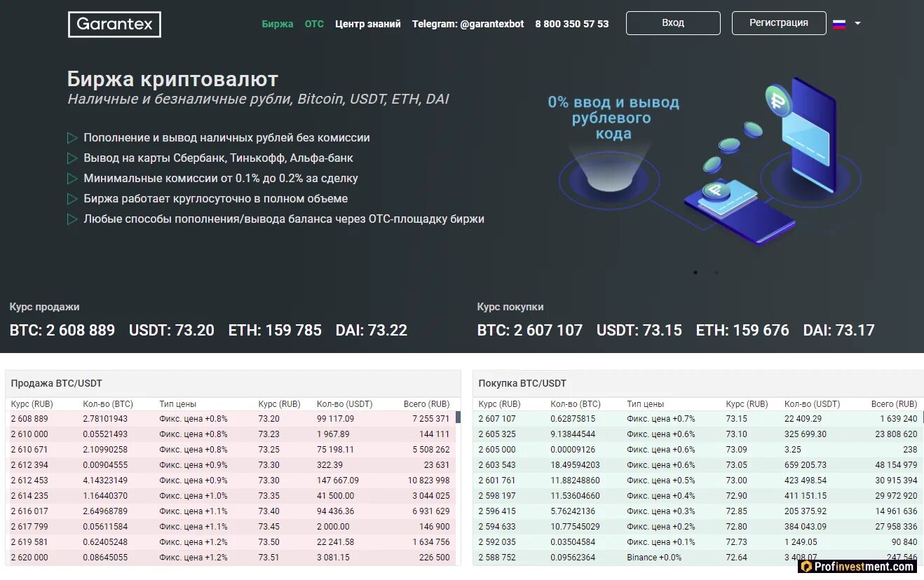Click Тип цены column header in sell table
924x580 pixels.
tap(178, 404)
